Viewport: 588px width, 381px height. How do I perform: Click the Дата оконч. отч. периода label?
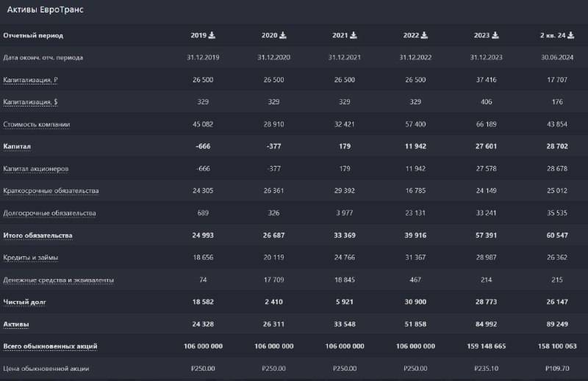(43, 58)
